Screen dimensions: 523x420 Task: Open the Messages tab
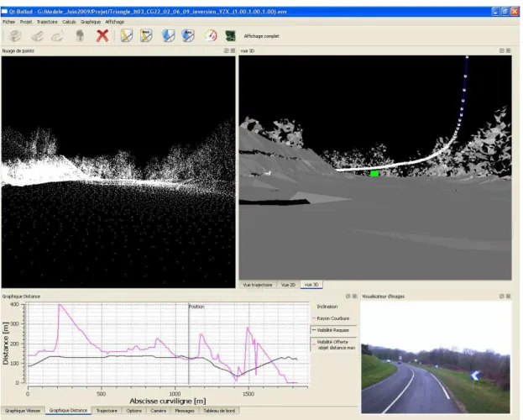[x=185, y=411]
